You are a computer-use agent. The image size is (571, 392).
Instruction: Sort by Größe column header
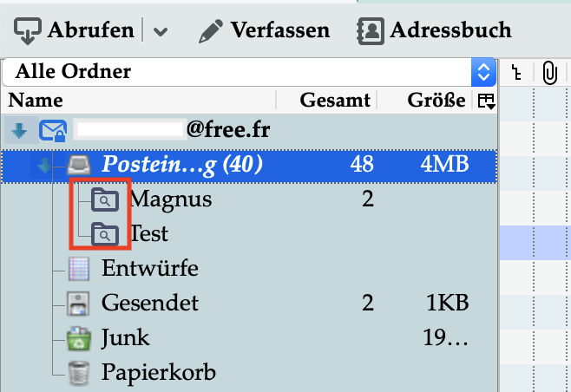pos(436,101)
